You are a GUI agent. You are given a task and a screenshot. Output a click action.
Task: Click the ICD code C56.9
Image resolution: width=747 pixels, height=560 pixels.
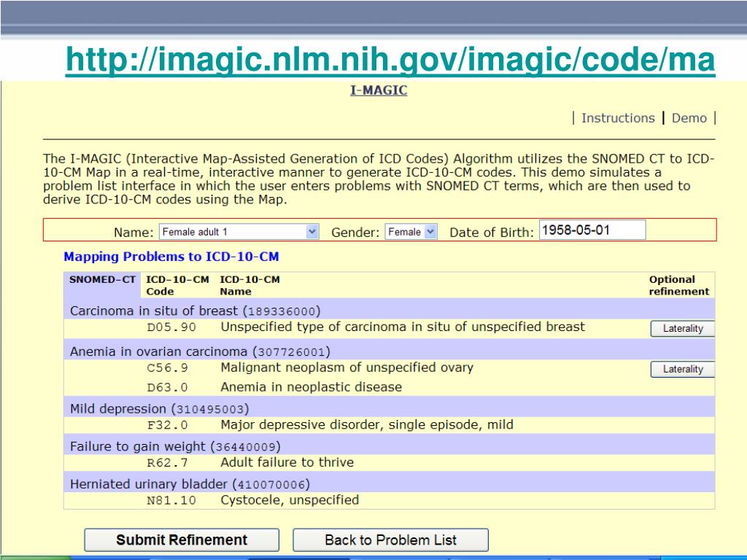[167, 368]
